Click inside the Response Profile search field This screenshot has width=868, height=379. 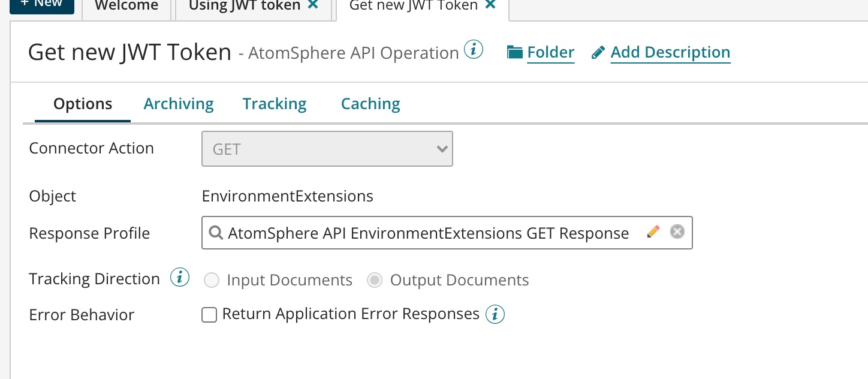[x=420, y=233]
